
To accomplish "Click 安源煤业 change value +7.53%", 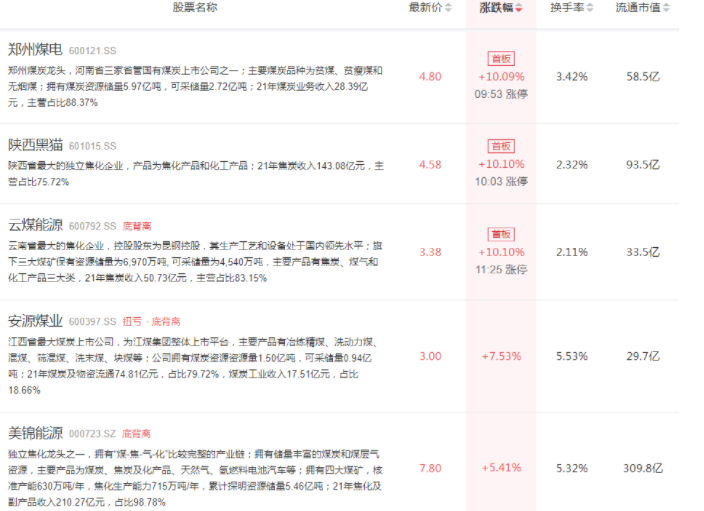I will (x=501, y=356).
